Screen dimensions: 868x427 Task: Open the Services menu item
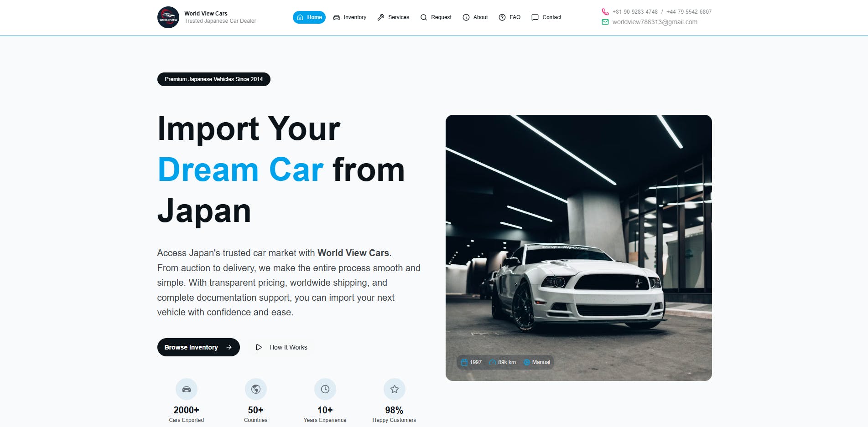[x=393, y=17]
